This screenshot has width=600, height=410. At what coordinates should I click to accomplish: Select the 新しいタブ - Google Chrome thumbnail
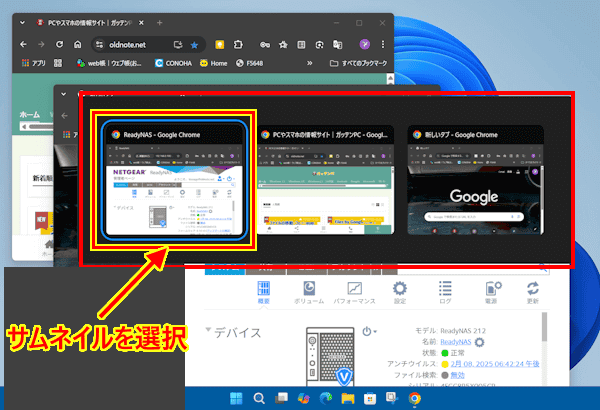pyautogui.click(x=475, y=180)
